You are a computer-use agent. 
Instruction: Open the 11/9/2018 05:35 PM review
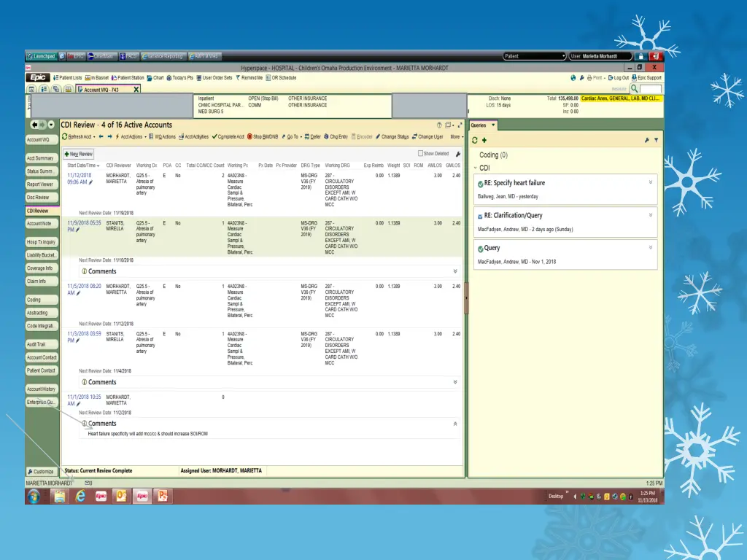[x=84, y=226]
